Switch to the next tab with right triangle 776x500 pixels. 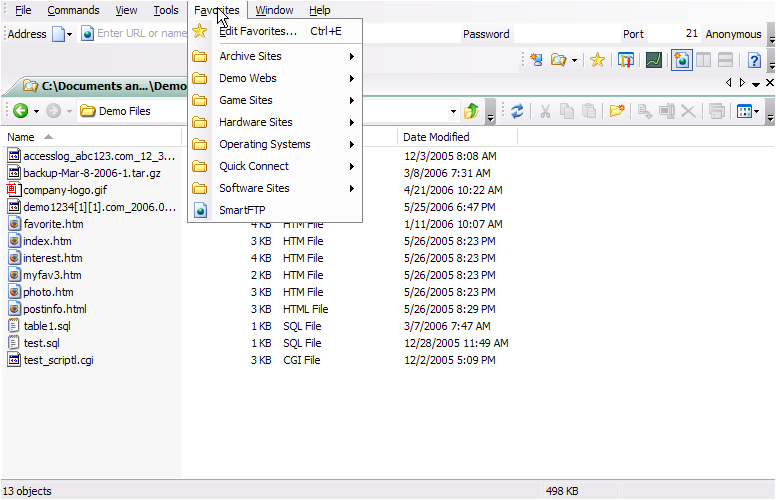(x=742, y=83)
